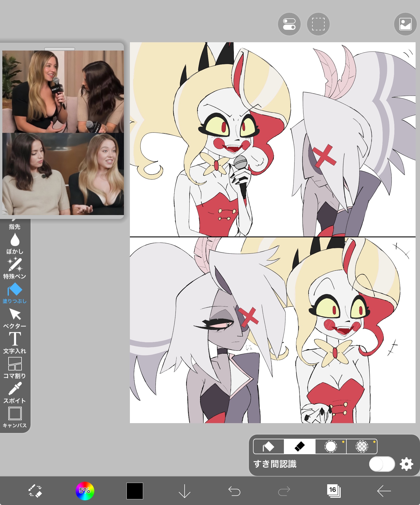The image size is (420, 505).
Task: Select the Fill bucket (塗りつぶし) tool
Action: click(15, 293)
